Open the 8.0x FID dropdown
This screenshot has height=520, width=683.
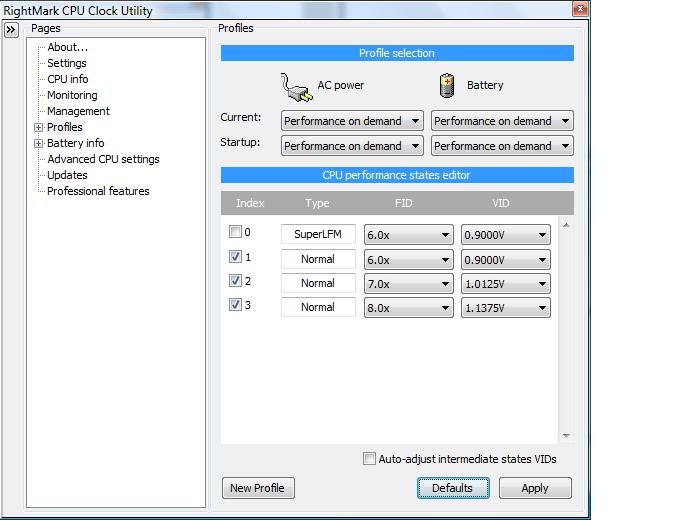[x=409, y=307]
